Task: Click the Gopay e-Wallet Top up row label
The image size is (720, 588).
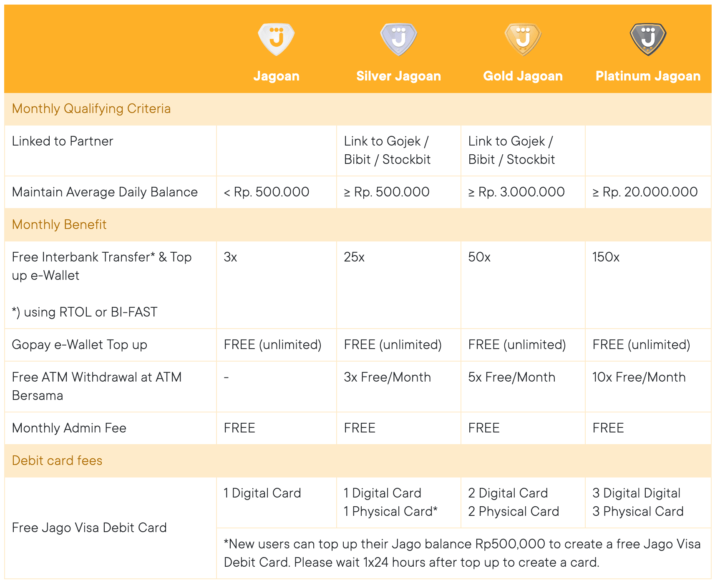Action: (80, 345)
